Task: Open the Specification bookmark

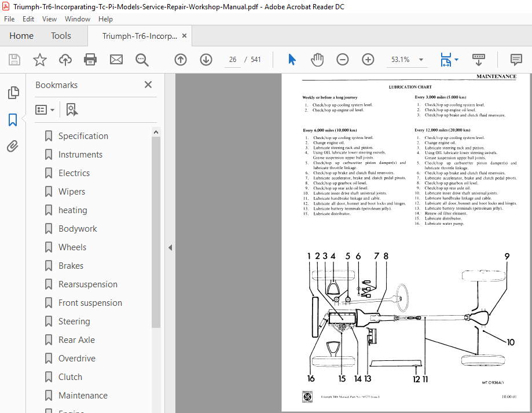Action: pos(83,136)
